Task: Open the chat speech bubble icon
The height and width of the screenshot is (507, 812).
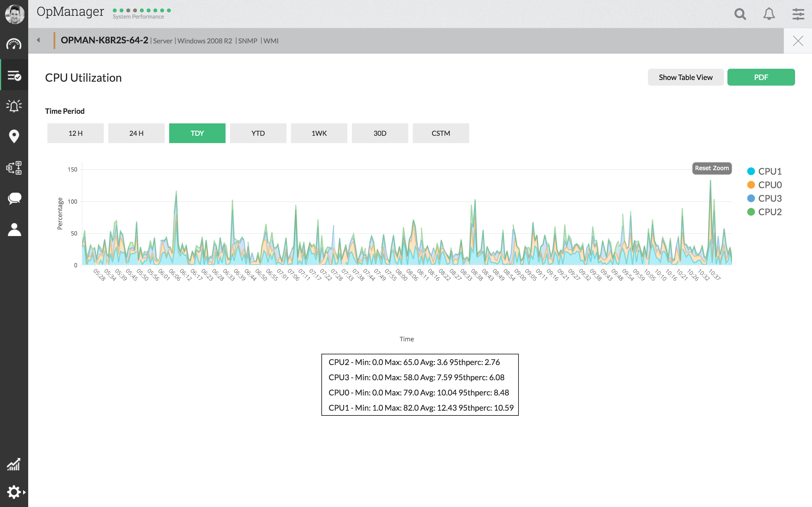Action: pyautogui.click(x=14, y=199)
